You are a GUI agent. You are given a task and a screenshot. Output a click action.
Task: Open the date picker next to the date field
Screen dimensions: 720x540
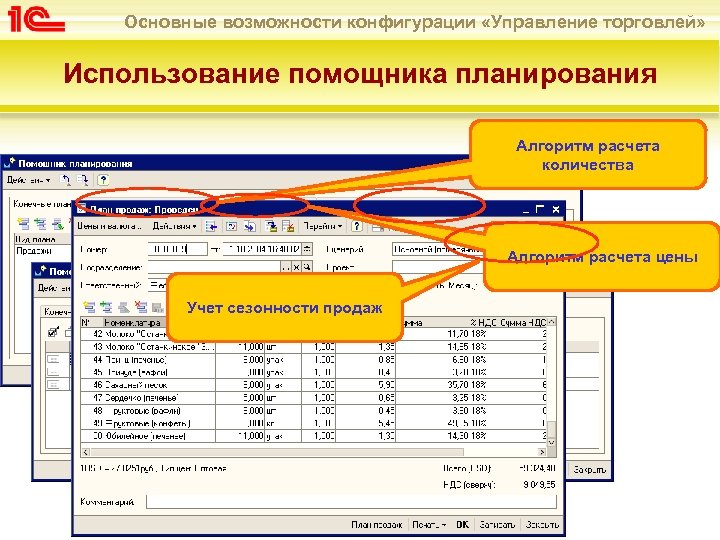[x=308, y=249]
